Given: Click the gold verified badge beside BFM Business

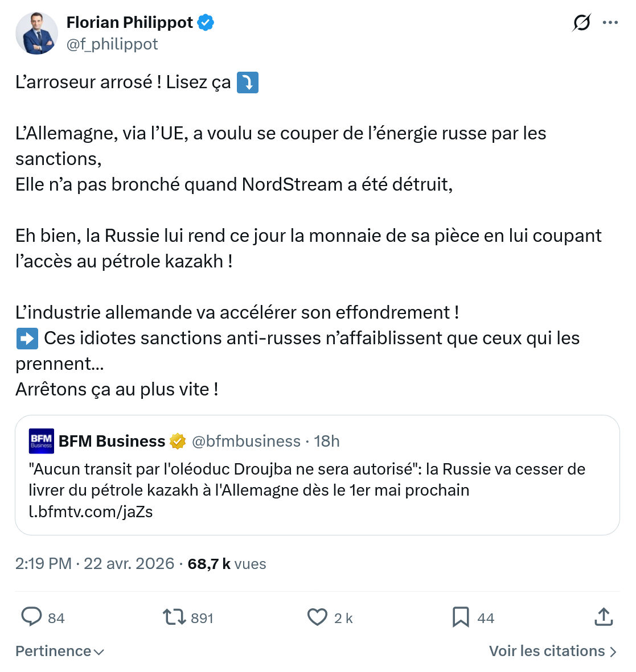Looking at the screenshot, I should pyautogui.click(x=178, y=441).
